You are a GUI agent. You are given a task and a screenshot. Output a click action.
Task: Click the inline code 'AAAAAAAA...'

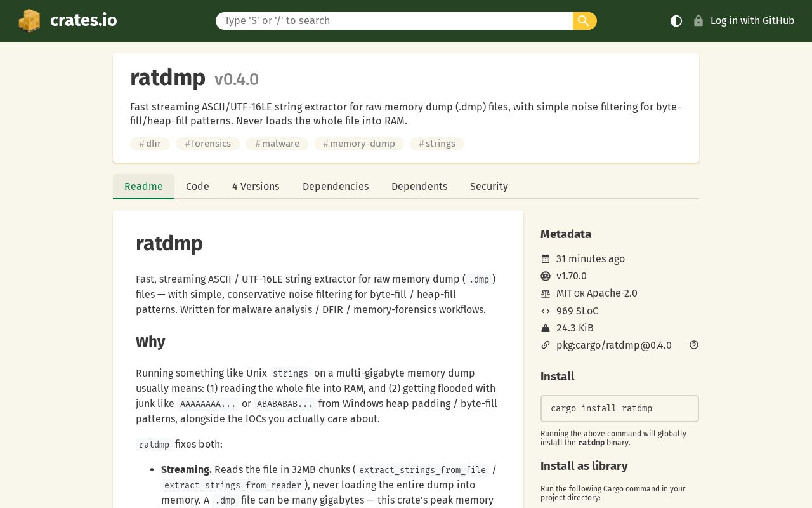[208, 404]
